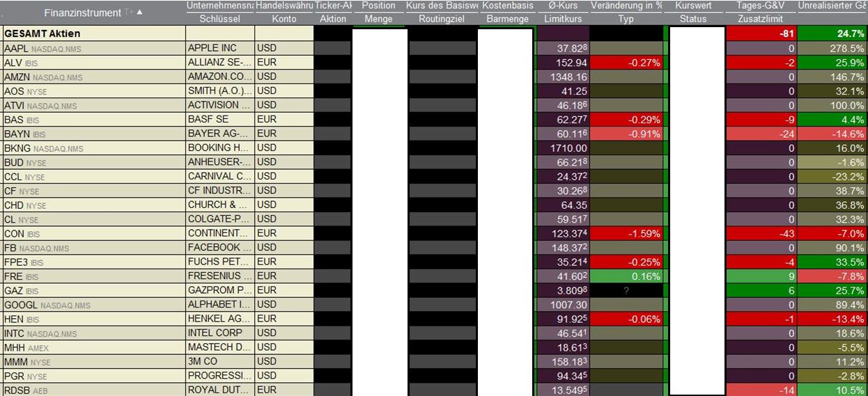This screenshot has height=396, width=868.
Task: Click the unrealized P&L 100.0% for ATVI
Action: [x=832, y=105]
